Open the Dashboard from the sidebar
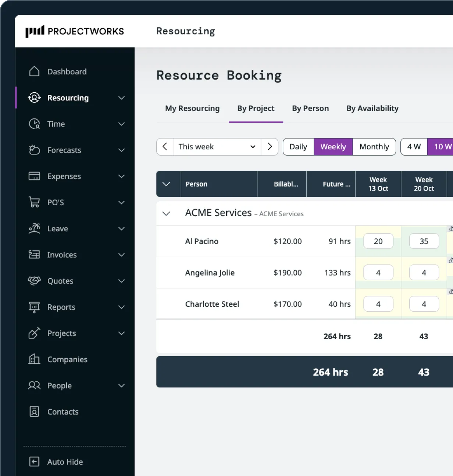The width and height of the screenshot is (453, 476). [x=67, y=71]
